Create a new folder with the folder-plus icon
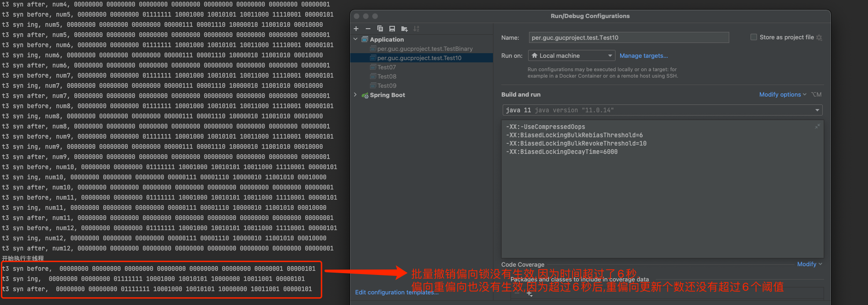868x305 pixels. (404, 29)
